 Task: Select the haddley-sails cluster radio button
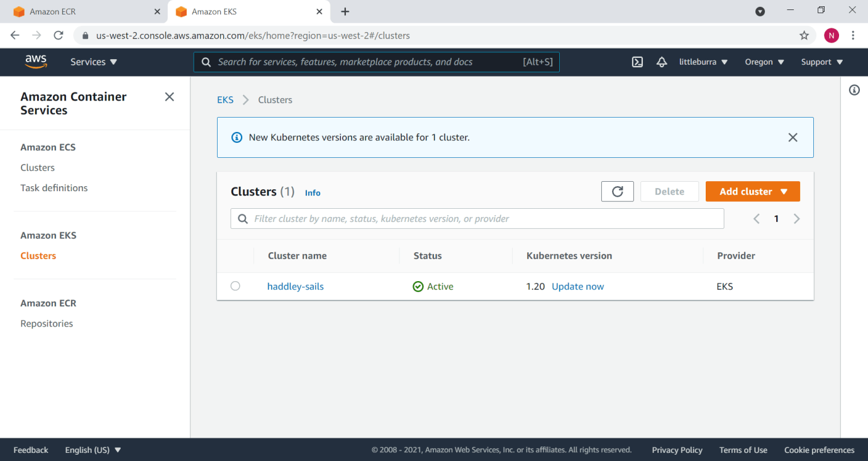click(235, 286)
